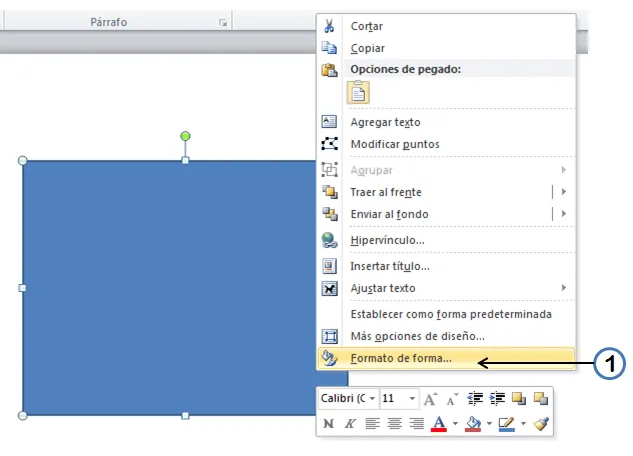Click the Más opciones de diseño icon
This screenshot has width=633, height=456.
coord(329,336)
